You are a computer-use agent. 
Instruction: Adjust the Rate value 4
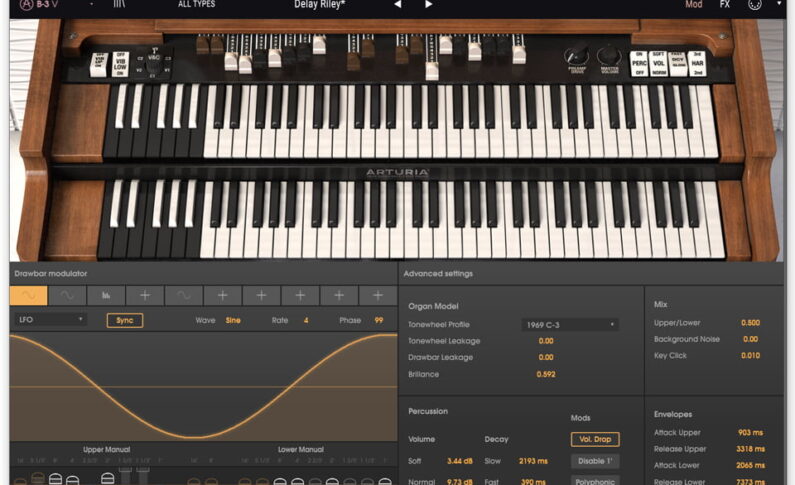click(306, 320)
